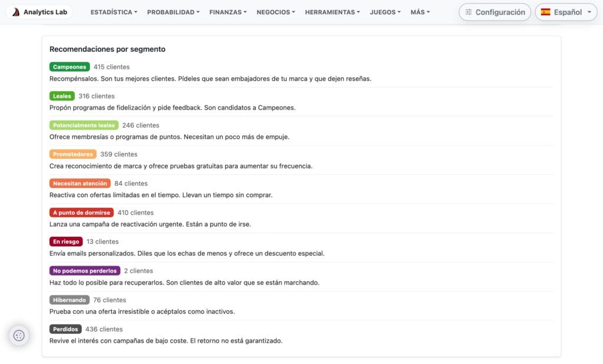Open the JUEGOS menu
Viewport: 603px width, 364px height.
tap(385, 12)
